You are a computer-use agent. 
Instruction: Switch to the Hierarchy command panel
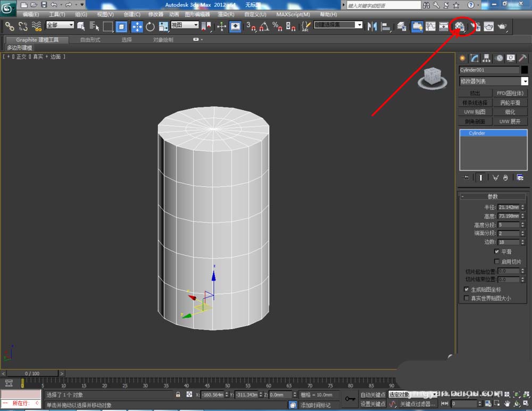[x=486, y=58]
